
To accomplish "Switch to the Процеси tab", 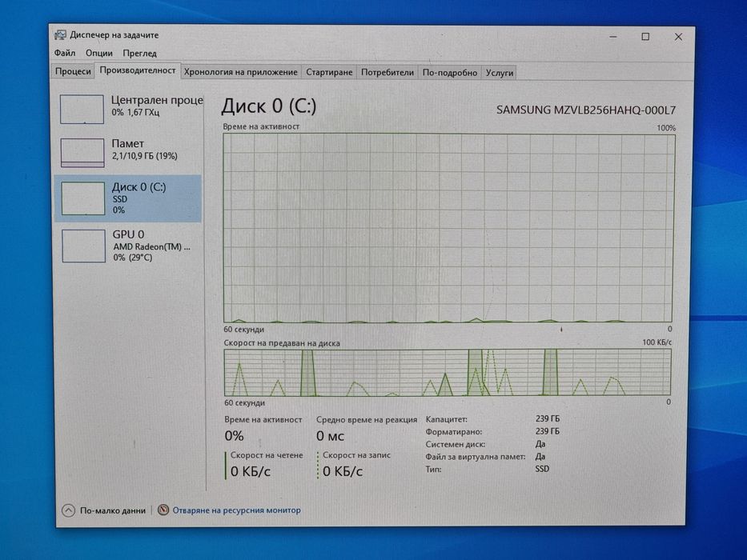I will click(x=73, y=71).
